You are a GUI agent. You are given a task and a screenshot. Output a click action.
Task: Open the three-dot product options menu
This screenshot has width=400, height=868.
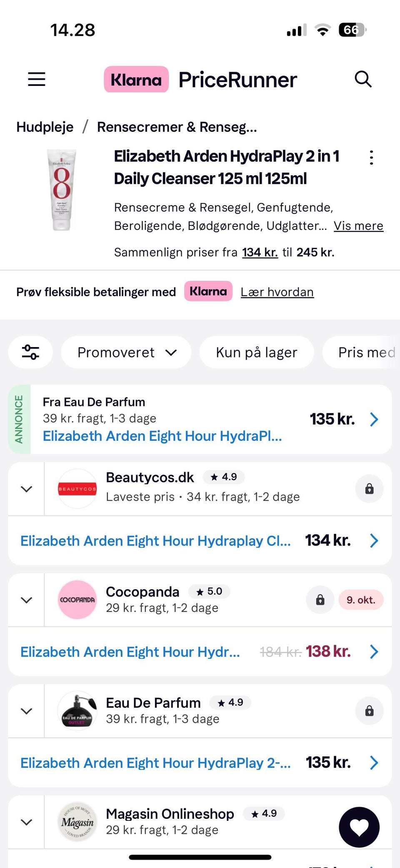click(371, 158)
